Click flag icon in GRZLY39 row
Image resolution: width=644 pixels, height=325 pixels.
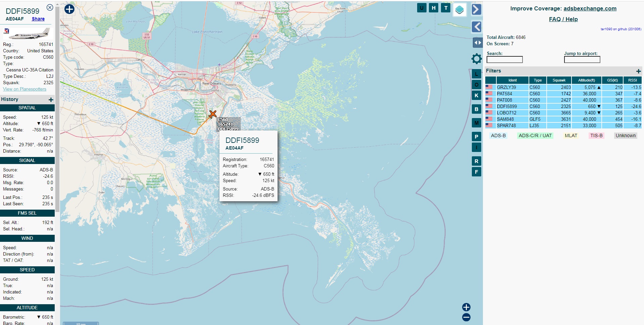tap(489, 87)
